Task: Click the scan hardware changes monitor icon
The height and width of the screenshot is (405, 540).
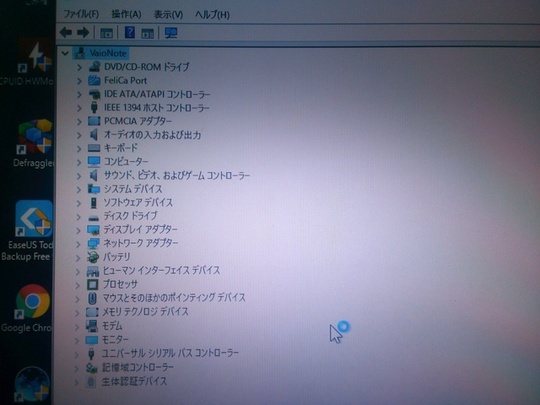Action: [171, 33]
